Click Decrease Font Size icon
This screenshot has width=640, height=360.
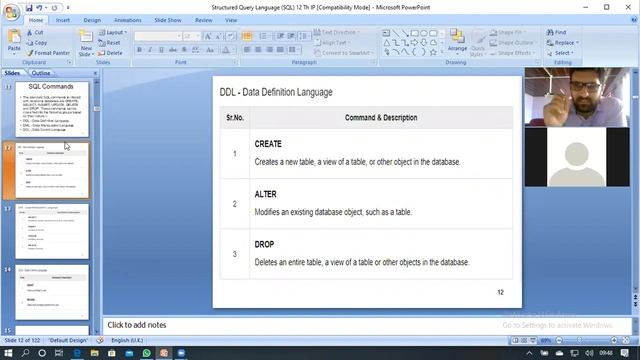[x=218, y=36]
